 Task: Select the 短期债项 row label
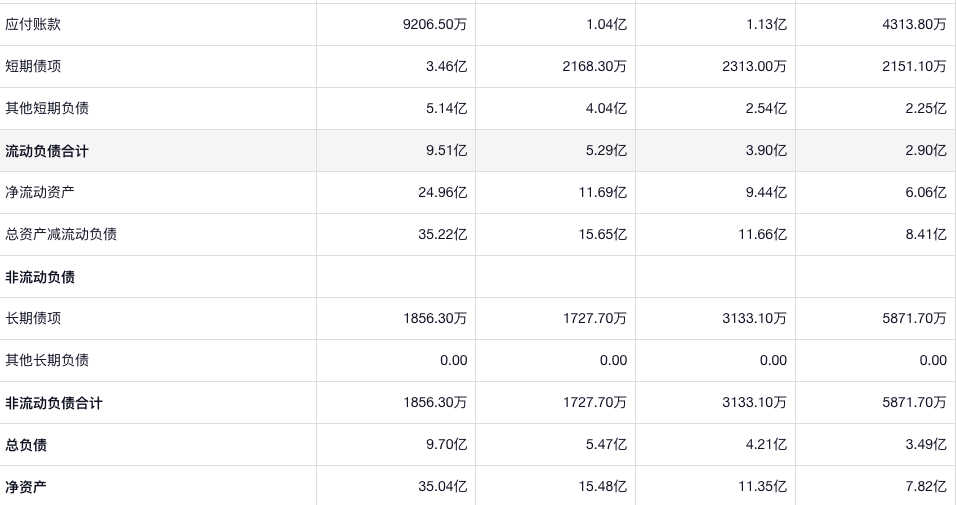pyautogui.click(x=33, y=66)
